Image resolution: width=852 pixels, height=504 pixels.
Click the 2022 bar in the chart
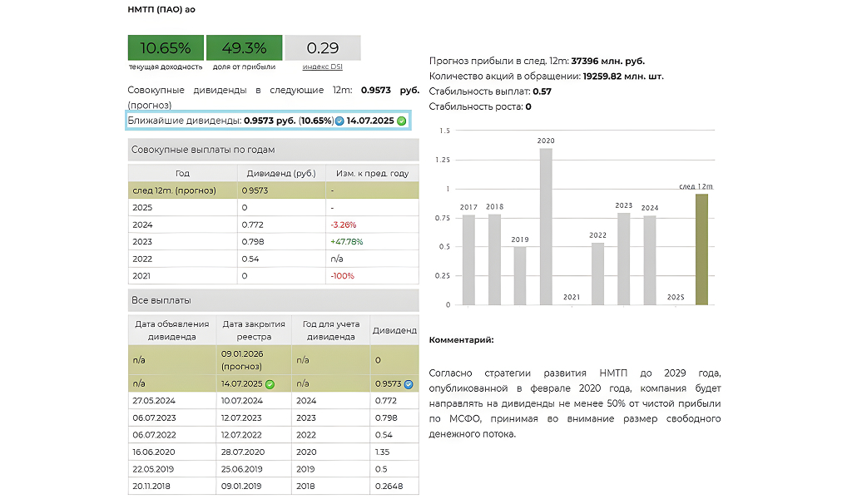click(597, 273)
